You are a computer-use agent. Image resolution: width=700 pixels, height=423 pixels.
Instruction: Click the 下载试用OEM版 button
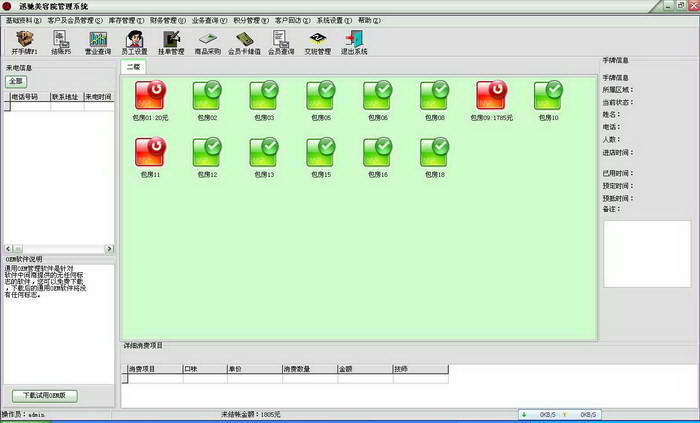tap(44, 396)
